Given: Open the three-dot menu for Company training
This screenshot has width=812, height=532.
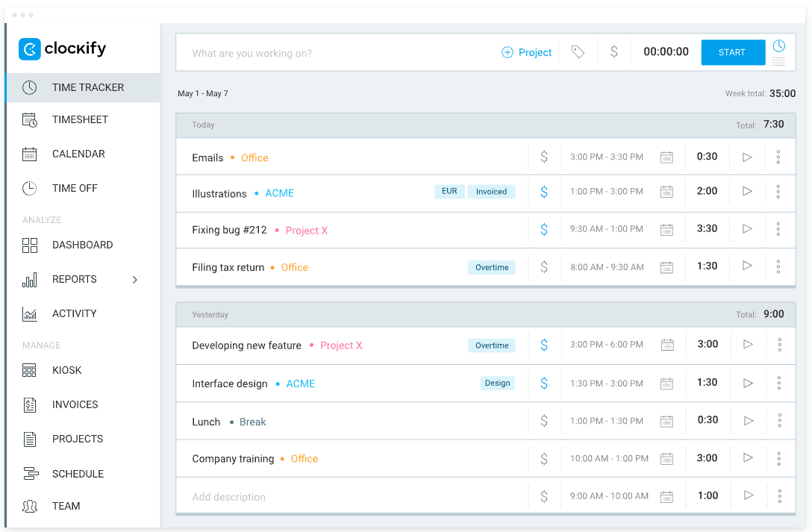Looking at the screenshot, I should [x=778, y=458].
